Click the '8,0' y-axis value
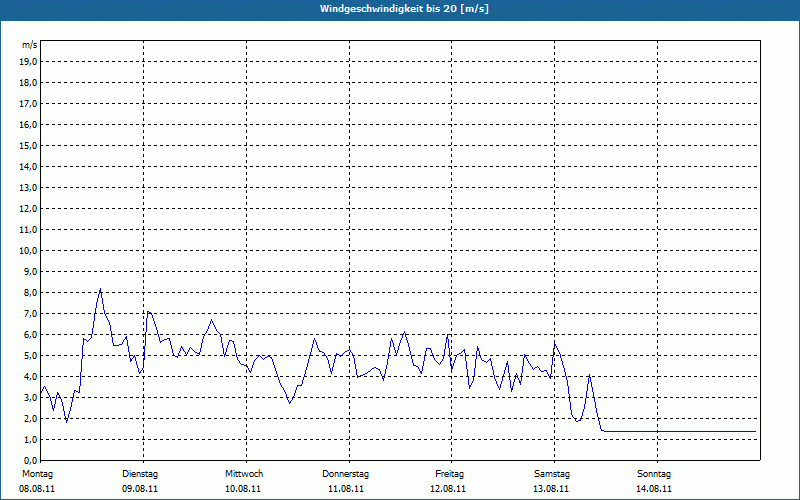 [32, 292]
